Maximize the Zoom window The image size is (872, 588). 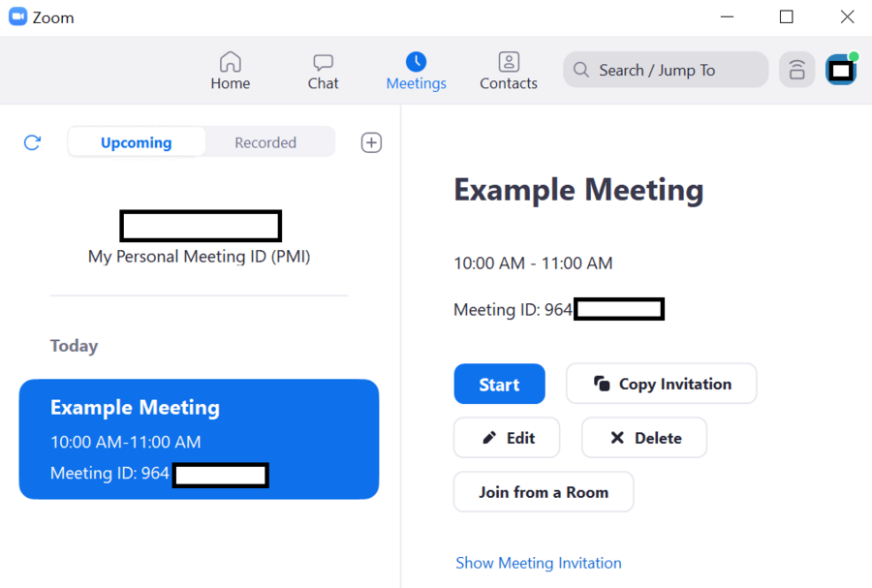pos(787,16)
